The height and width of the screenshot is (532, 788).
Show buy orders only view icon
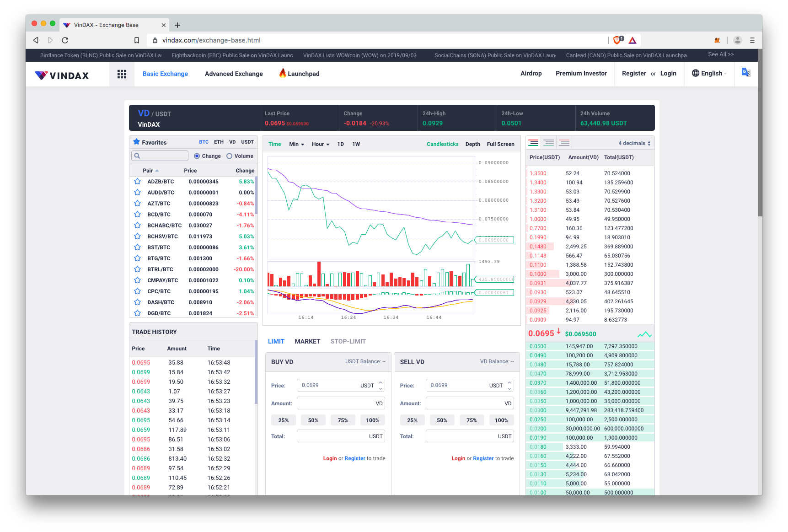(x=549, y=143)
